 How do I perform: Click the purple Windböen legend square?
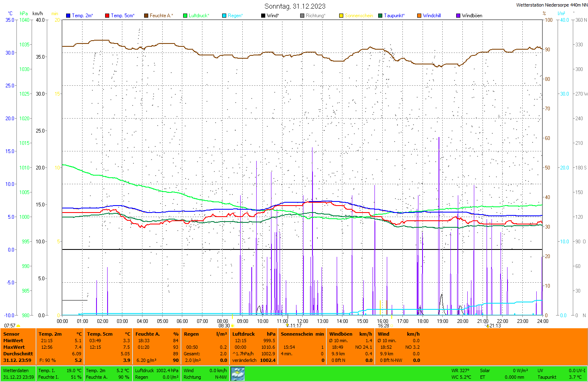[x=458, y=16]
